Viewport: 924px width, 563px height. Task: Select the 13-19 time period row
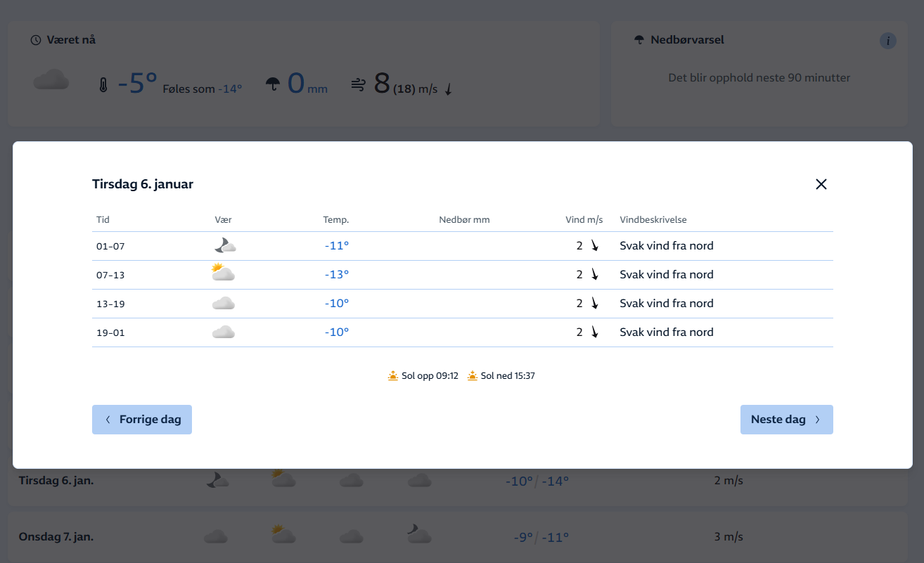coord(110,304)
